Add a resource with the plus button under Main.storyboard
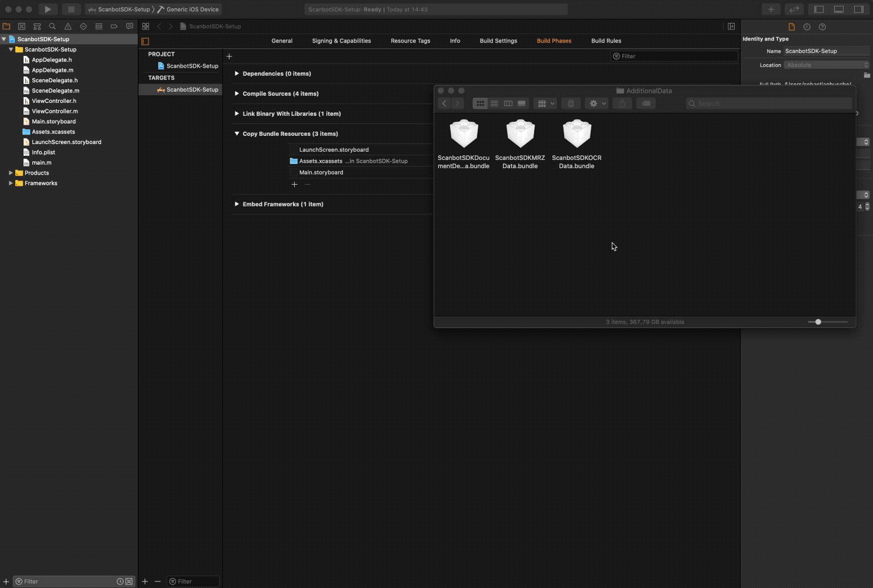Viewport: 873px width, 588px height. pos(295,185)
